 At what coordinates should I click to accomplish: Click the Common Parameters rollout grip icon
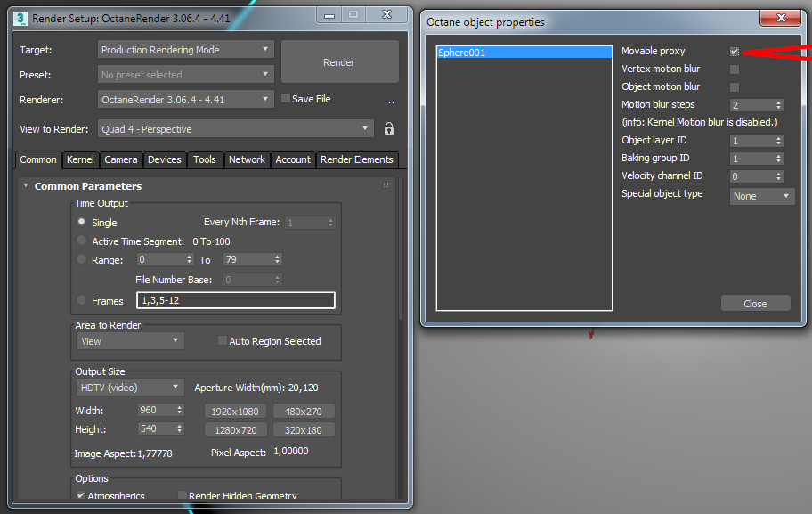pyautogui.click(x=386, y=185)
